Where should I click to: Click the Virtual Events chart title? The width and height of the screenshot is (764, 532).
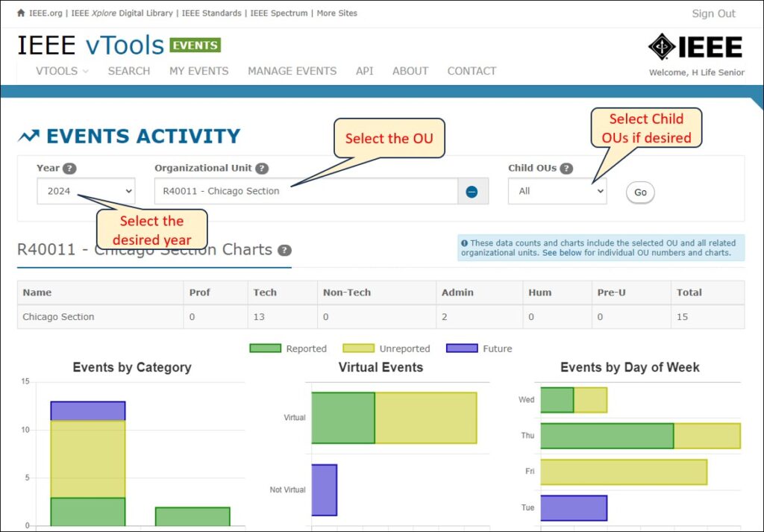pos(381,367)
